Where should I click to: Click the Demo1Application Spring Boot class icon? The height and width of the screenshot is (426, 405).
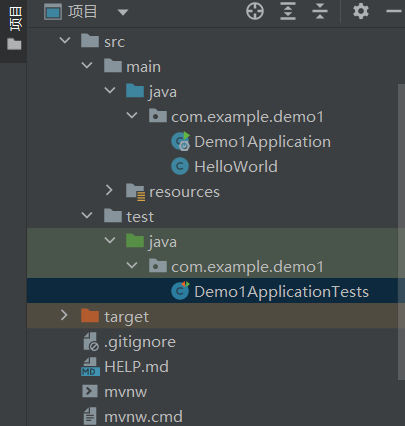(x=180, y=141)
